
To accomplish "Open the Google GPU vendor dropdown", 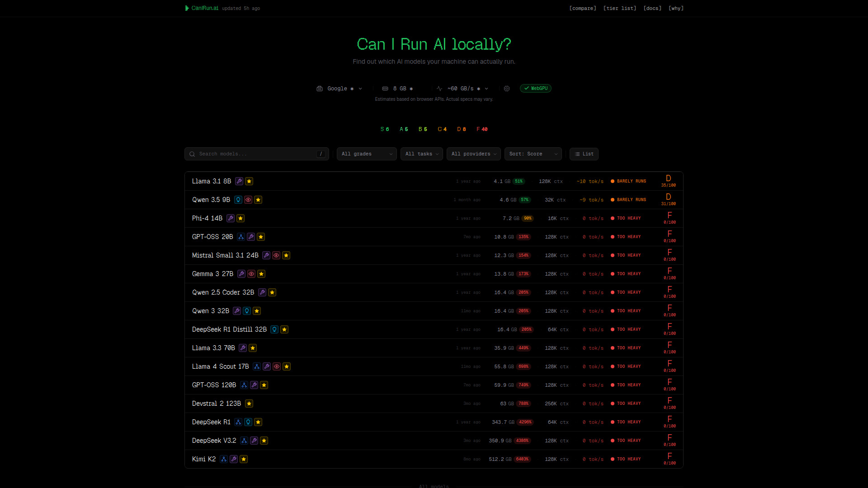I will (340, 89).
